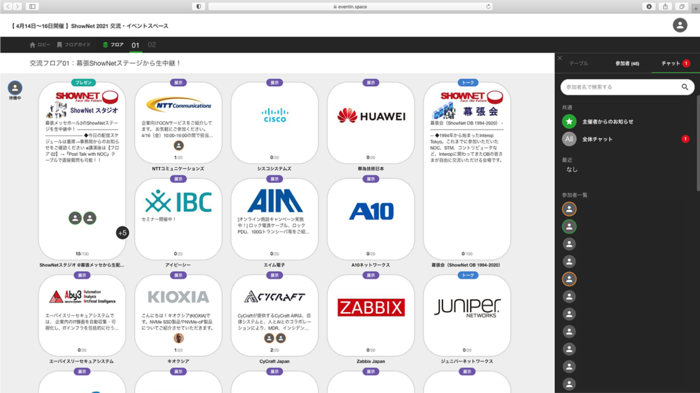Image resolution: width=700 pixels, height=393 pixels.
Task: Click the search magnifier in participant search
Action: (x=684, y=87)
